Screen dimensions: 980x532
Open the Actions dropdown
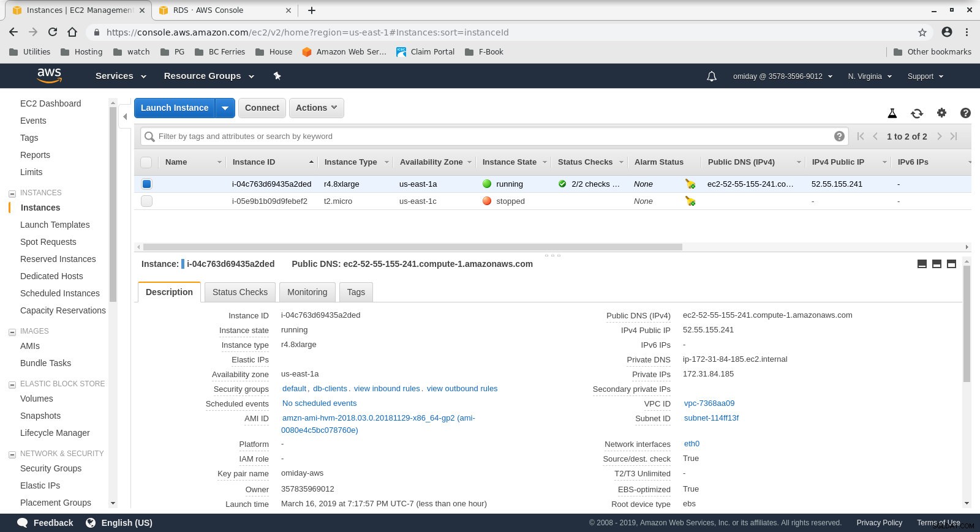pyautogui.click(x=316, y=108)
